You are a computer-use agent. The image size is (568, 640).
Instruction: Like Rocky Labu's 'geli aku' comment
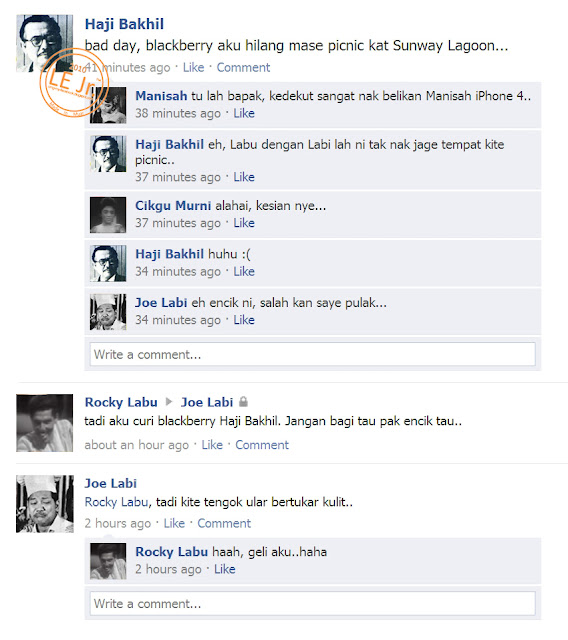pos(225,569)
